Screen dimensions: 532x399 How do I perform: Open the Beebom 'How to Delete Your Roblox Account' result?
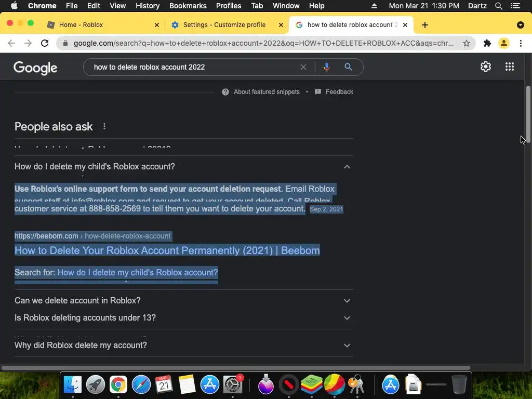pyautogui.click(x=167, y=250)
